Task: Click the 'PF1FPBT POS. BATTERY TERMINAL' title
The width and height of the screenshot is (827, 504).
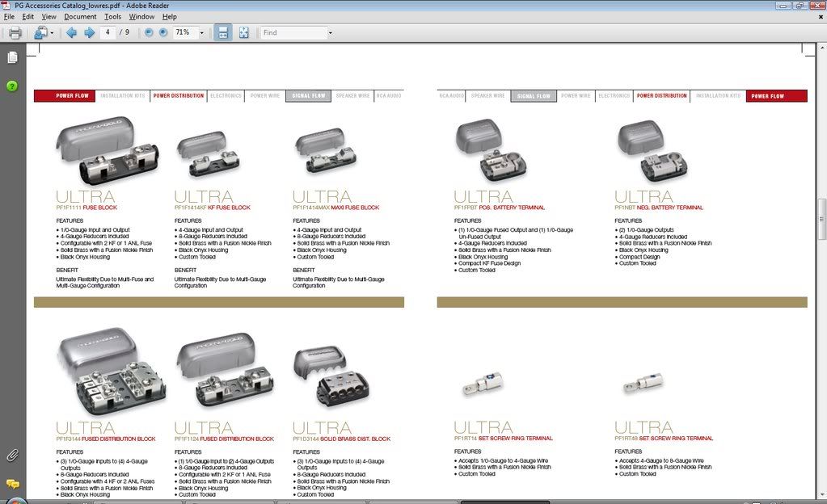Action: tap(500, 208)
